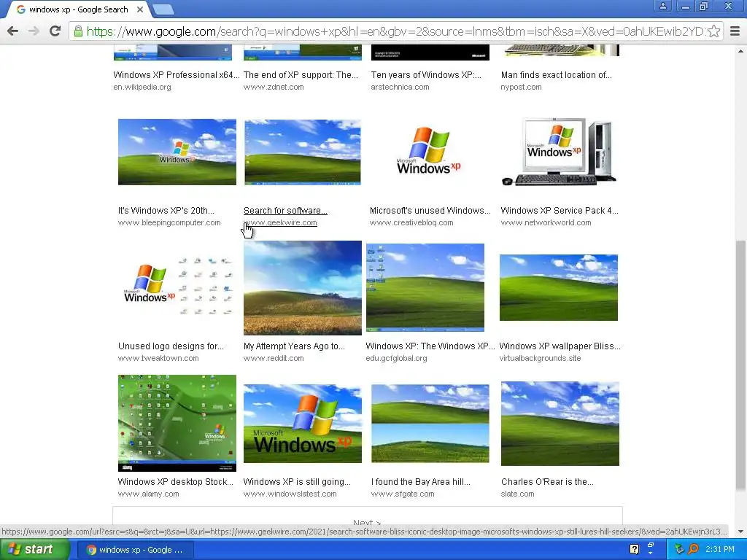Click the scrollbar down arrow

point(741,531)
